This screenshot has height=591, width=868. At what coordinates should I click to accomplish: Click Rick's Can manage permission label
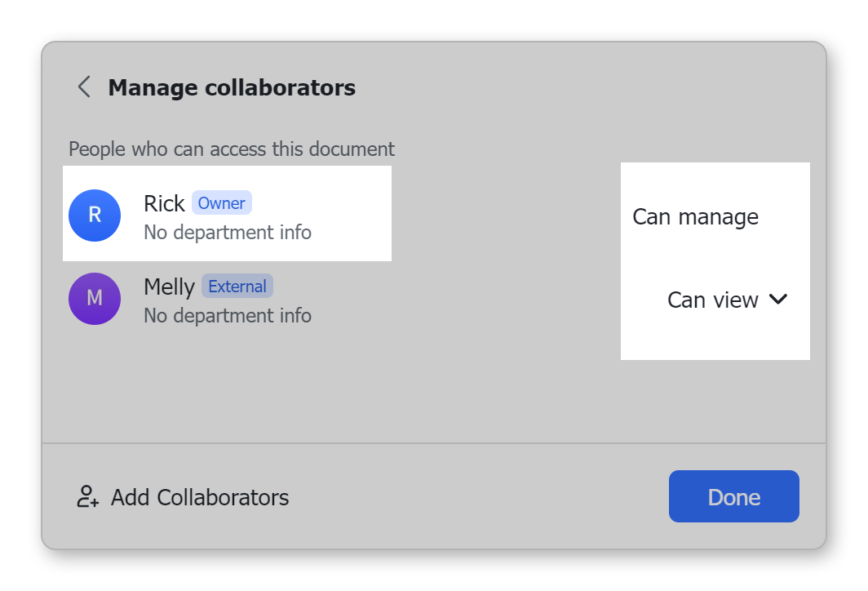[x=695, y=217]
